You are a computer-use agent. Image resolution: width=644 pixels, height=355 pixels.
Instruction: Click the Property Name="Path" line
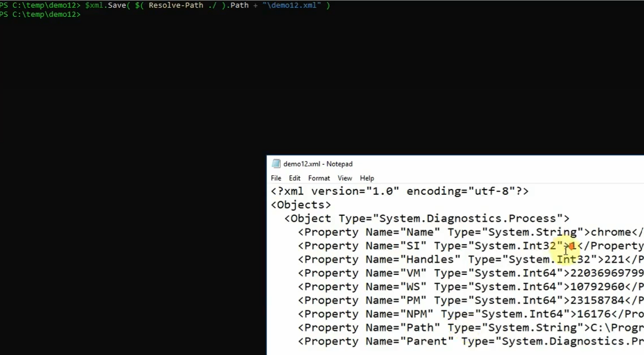[x=471, y=328]
